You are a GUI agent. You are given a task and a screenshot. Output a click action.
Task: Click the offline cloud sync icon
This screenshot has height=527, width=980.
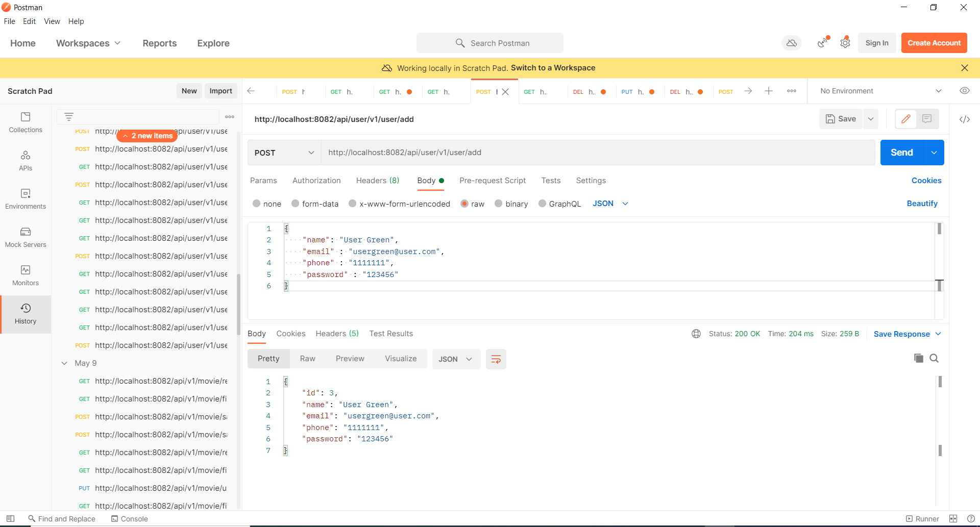[792, 43]
